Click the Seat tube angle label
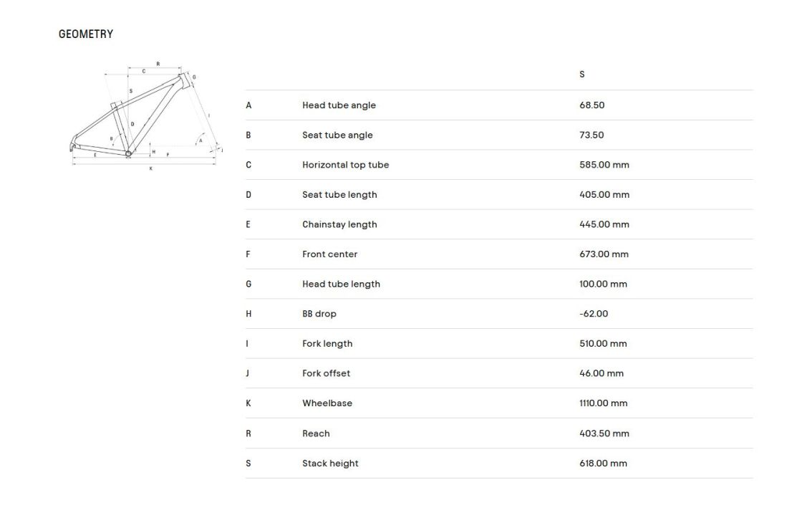 coord(337,135)
